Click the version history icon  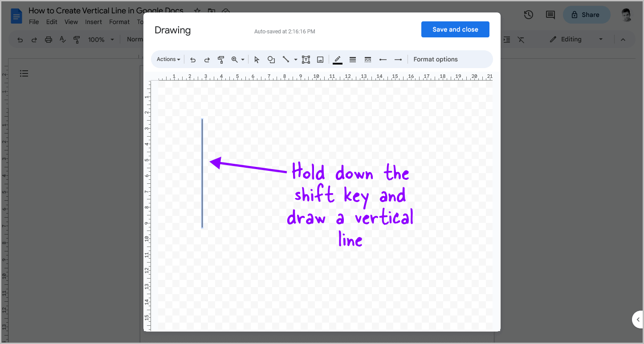(528, 14)
